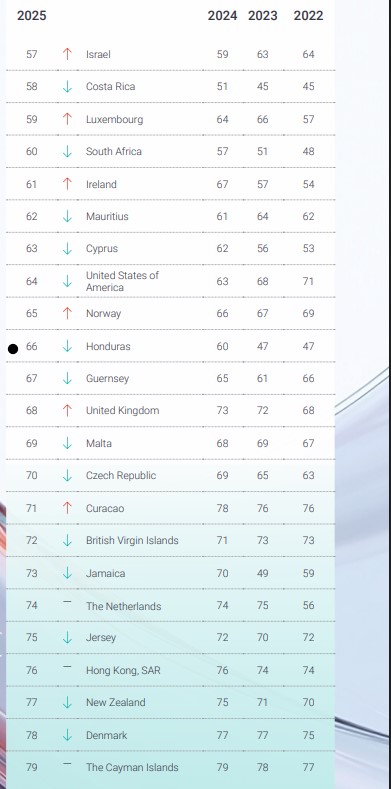Viewport: 391px width, 789px height.
Task: Select the 2024 column header
Action: pos(222,16)
